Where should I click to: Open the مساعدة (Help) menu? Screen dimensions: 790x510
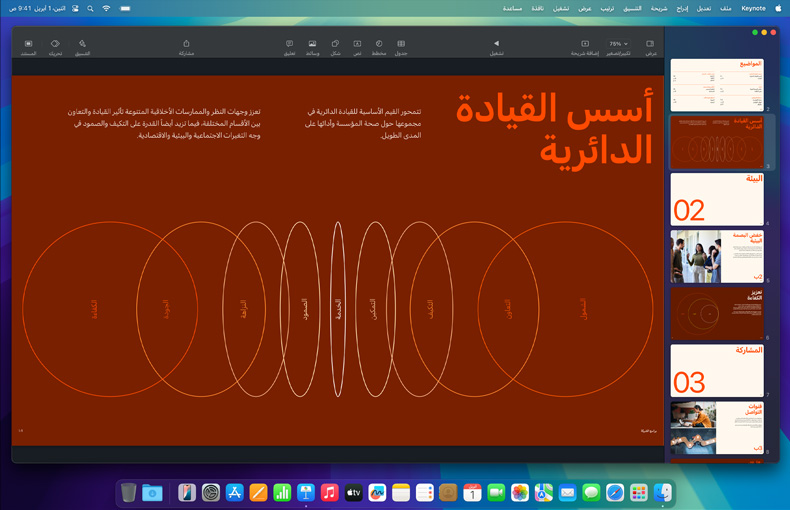pyautogui.click(x=512, y=8)
